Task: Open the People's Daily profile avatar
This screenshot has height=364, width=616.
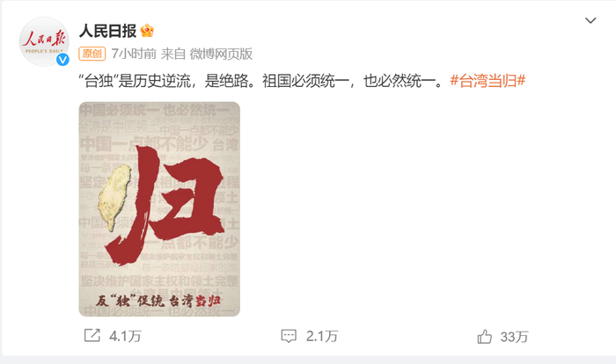Action: tap(44, 41)
